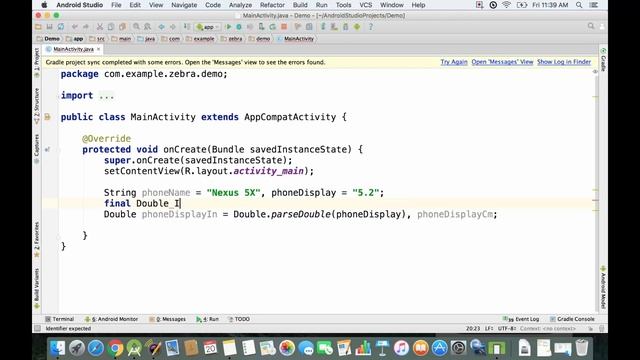Click the Make Project icon

tap(187, 27)
